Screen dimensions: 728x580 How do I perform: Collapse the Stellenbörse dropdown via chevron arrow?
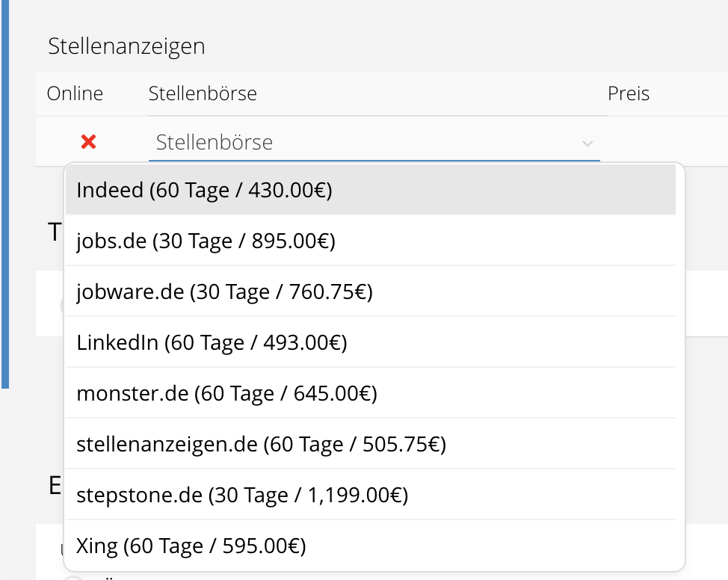[587, 143]
